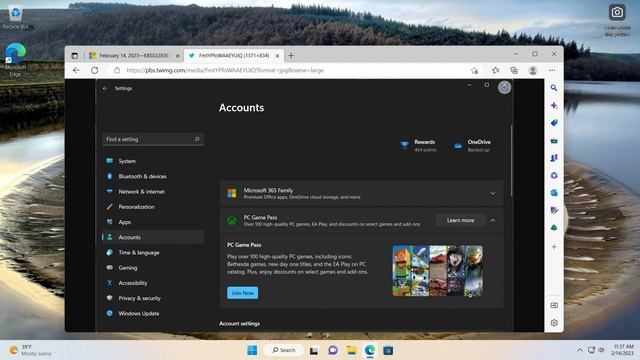Open Microsoft Store on taskbar

388,350
